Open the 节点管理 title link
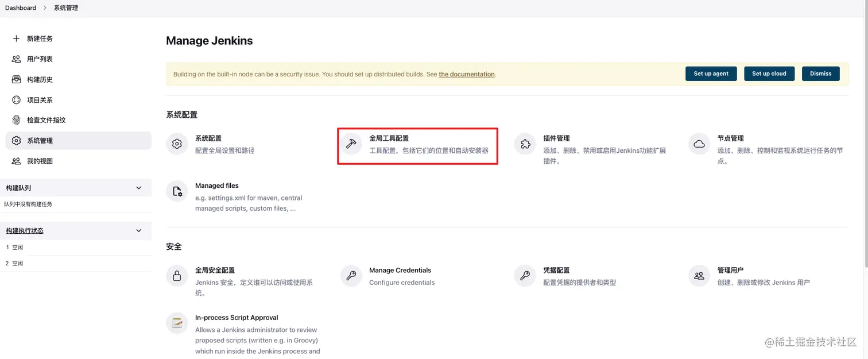This screenshot has width=868, height=359. point(730,138)
